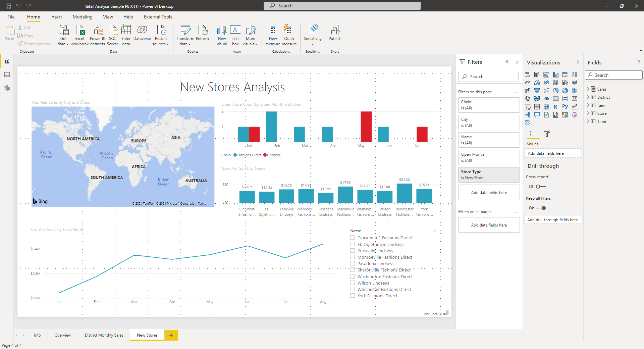The image size is (644, 349).
Task: Expand the District table in Fields
Action: [588, 97]
